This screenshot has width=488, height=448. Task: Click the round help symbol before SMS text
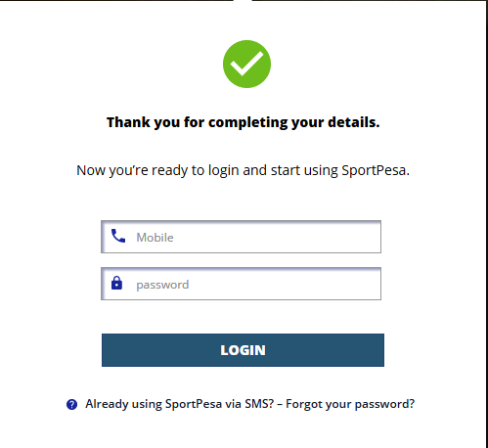(71, 404)
